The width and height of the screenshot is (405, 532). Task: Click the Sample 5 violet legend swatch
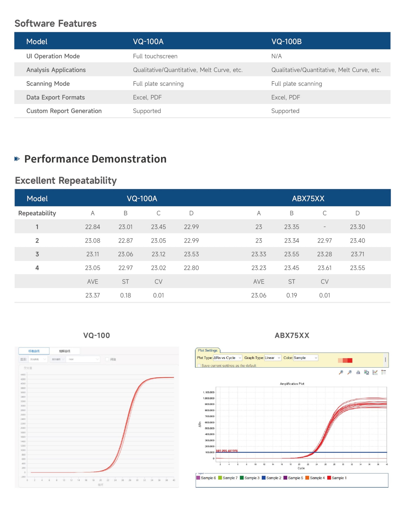pos(285,478)
